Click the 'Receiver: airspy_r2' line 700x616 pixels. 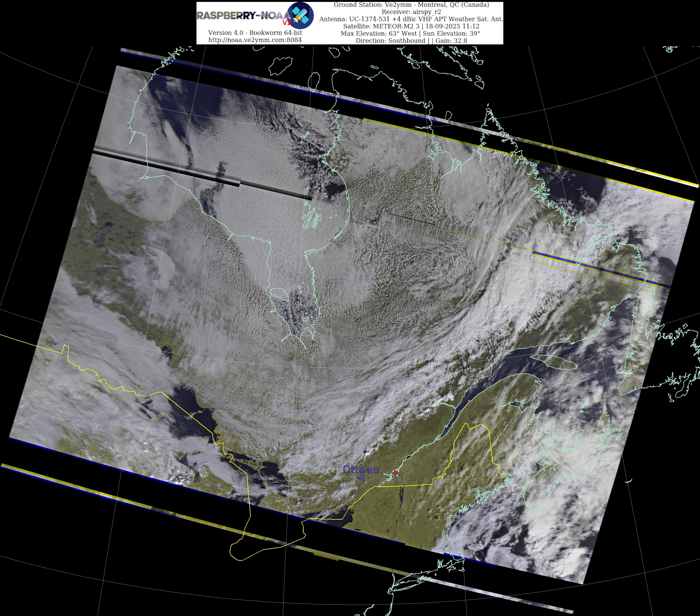point(411,12)
